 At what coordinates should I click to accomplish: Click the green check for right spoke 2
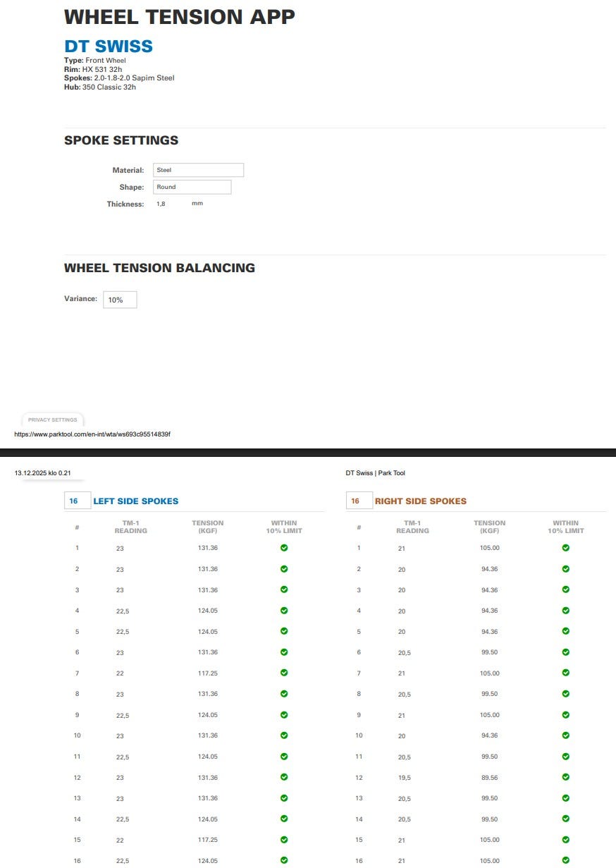pyautogui.click(x=566, y=569)
